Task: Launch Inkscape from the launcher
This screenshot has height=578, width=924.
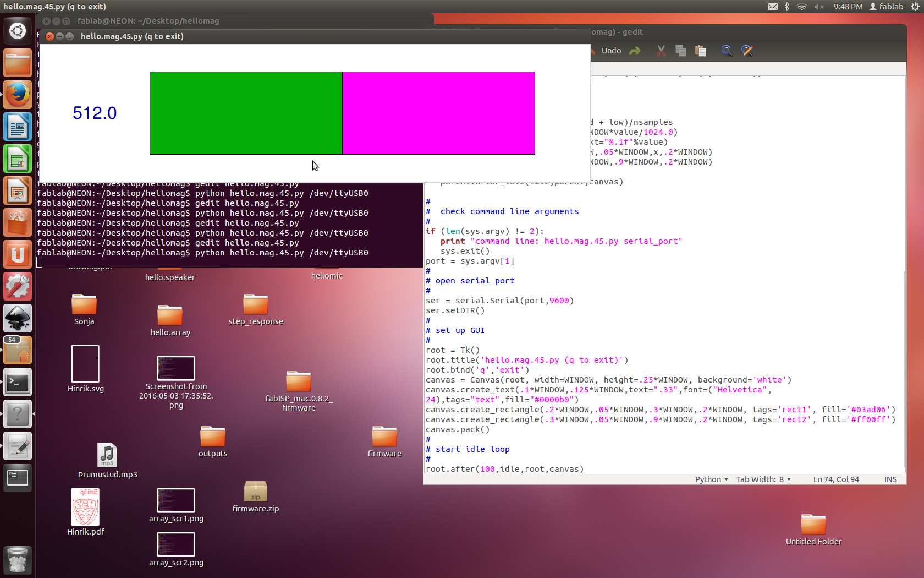Action: pos(18,318)
